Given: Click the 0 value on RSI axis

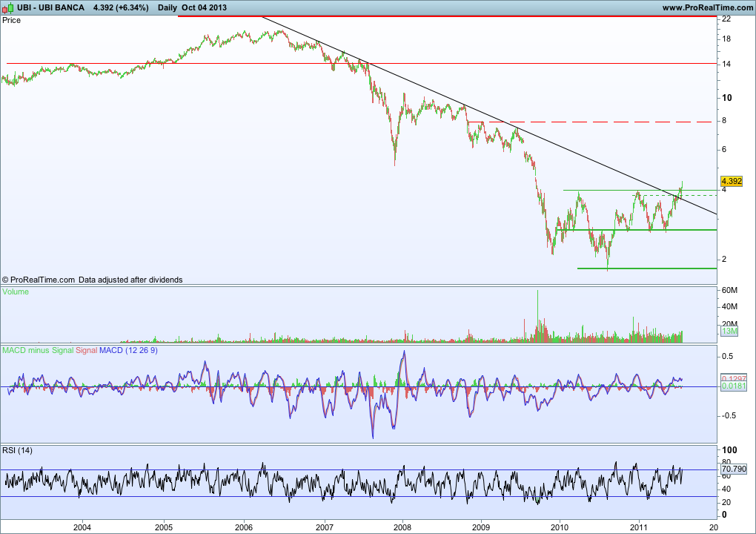Looking at the screenshot, I should coord(724,515).
